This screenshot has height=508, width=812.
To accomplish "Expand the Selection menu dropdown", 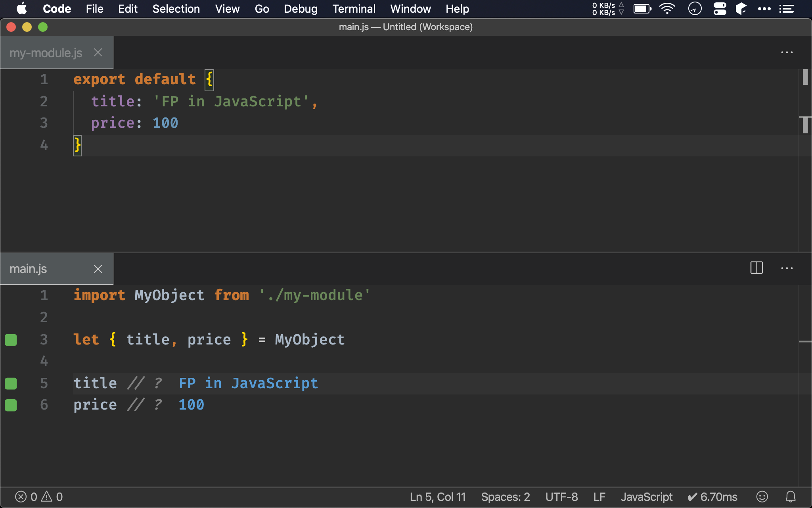I will point(175,9).
